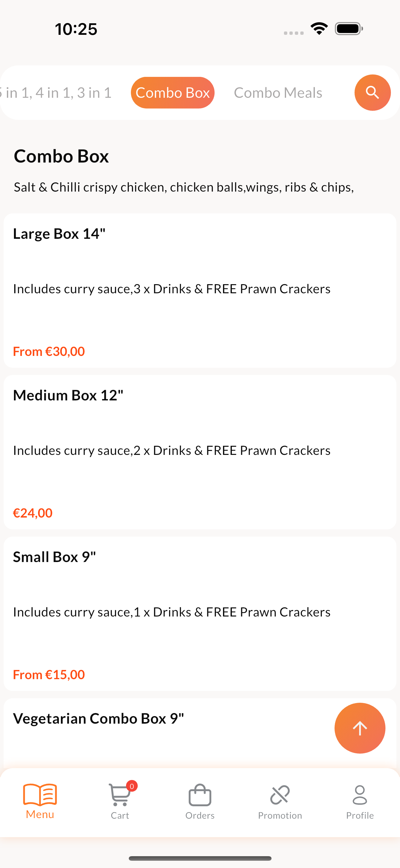Tap the €24,00 price label
This screenshot has height=868, width=400.
[x=33, y=513]
